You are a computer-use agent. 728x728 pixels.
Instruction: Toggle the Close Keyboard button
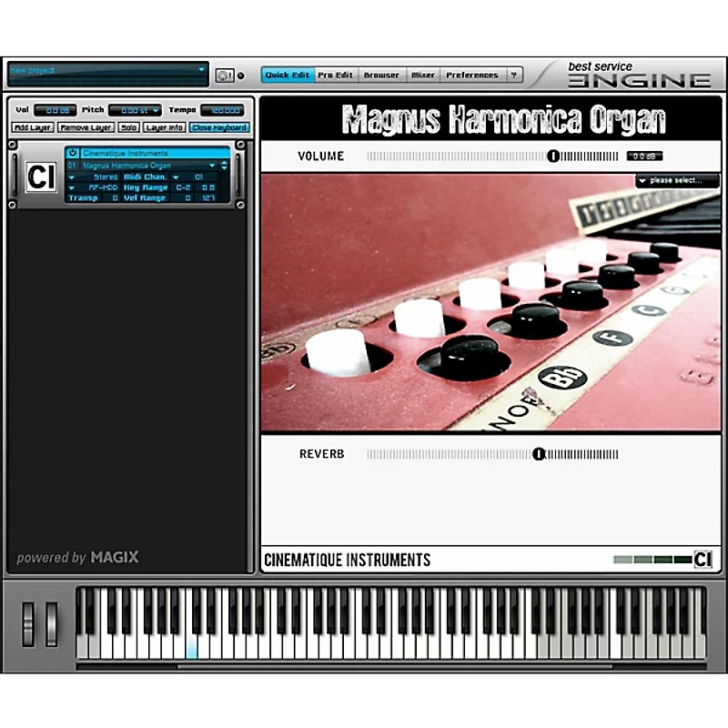pyautogui.click(x=219, y=127)
